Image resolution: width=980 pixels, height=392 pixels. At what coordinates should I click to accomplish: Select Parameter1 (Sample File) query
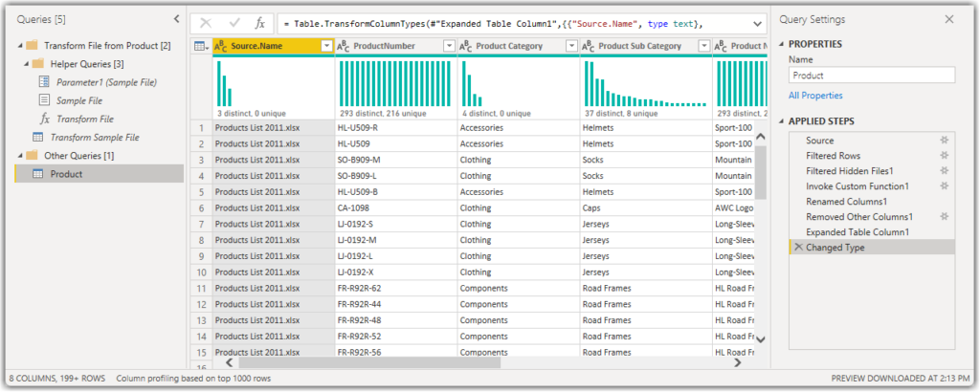(106, 82)
